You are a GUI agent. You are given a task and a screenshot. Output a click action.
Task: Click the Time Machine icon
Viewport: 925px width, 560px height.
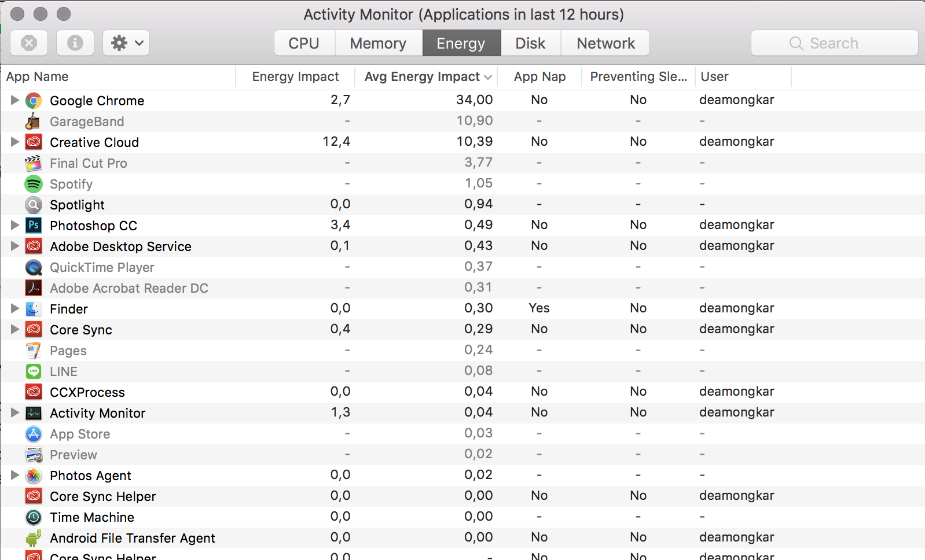pyautogui.click(x=34, y=517)
